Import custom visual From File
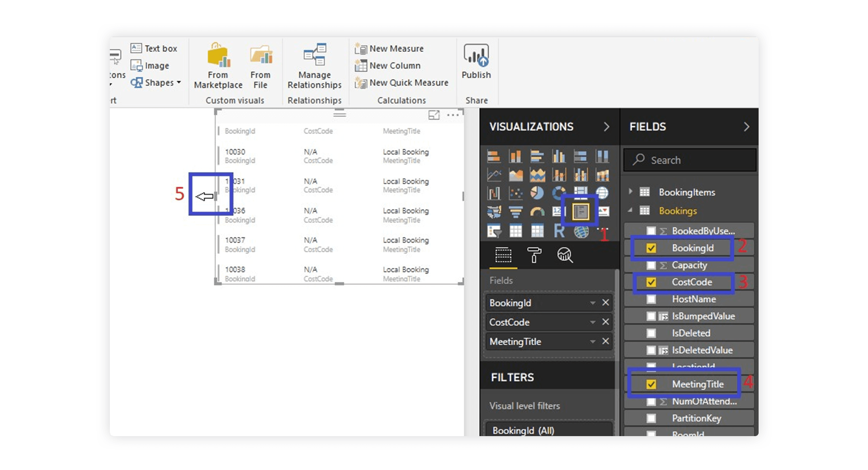 coord(260,66)
